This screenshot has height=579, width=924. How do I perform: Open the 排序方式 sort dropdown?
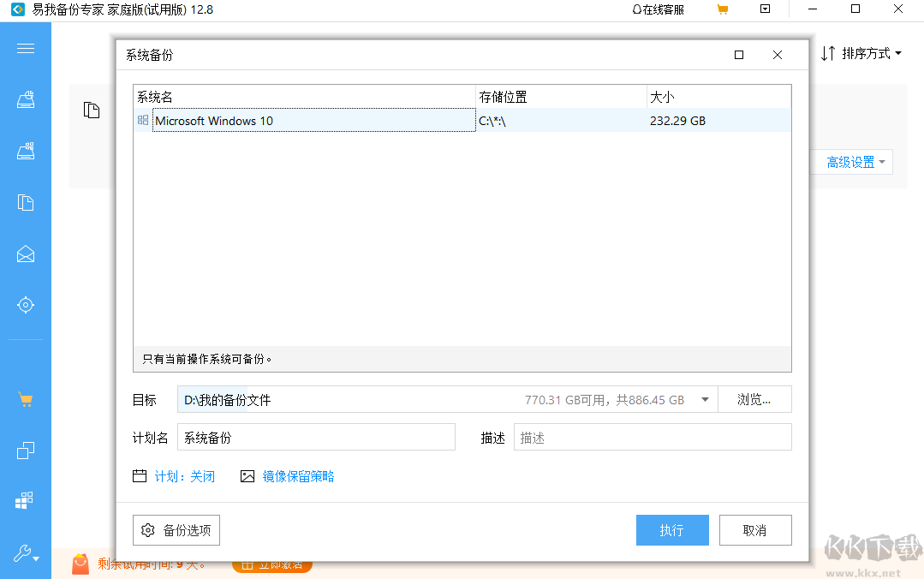(x=862, y=52)
